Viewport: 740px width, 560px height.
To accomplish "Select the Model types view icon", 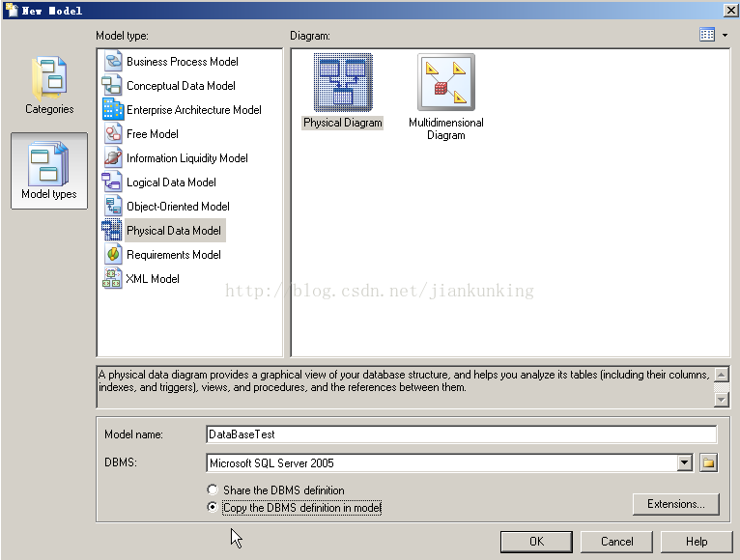I will 48,164.
